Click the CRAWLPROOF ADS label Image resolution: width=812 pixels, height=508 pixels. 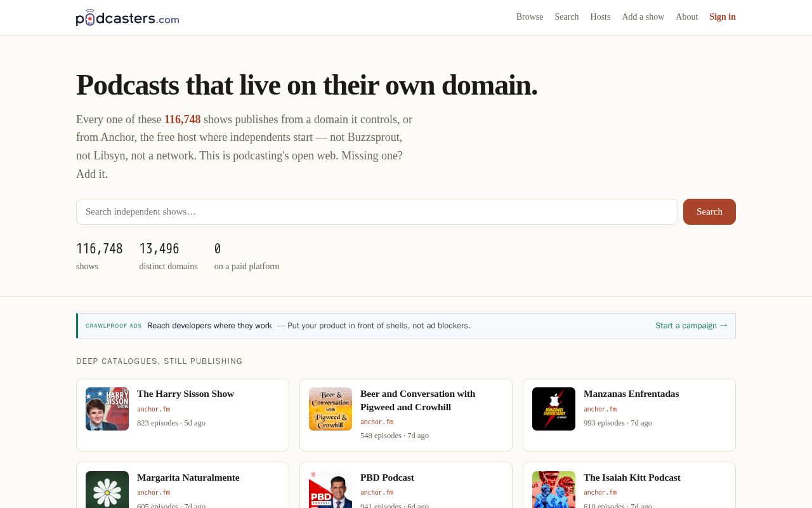[x=114, y=326]
